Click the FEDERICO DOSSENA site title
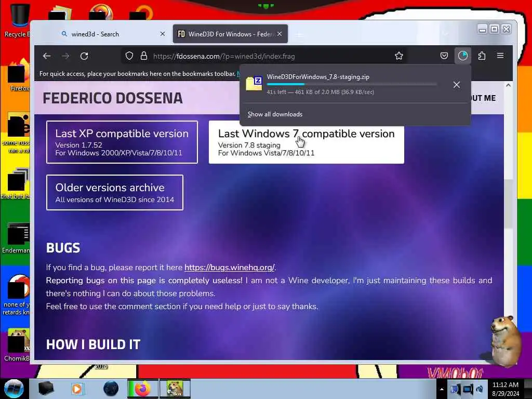The image size is (532, 399). [112, 98]
